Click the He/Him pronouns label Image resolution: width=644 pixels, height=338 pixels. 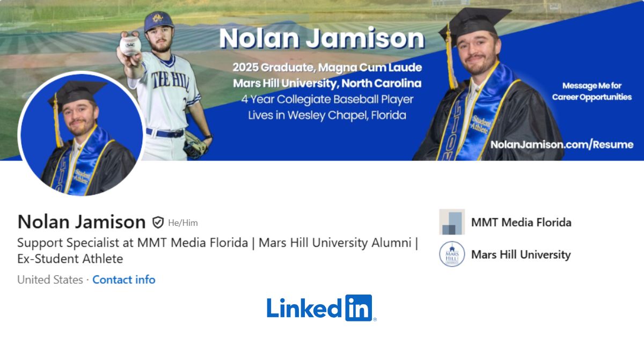point(183,223)
